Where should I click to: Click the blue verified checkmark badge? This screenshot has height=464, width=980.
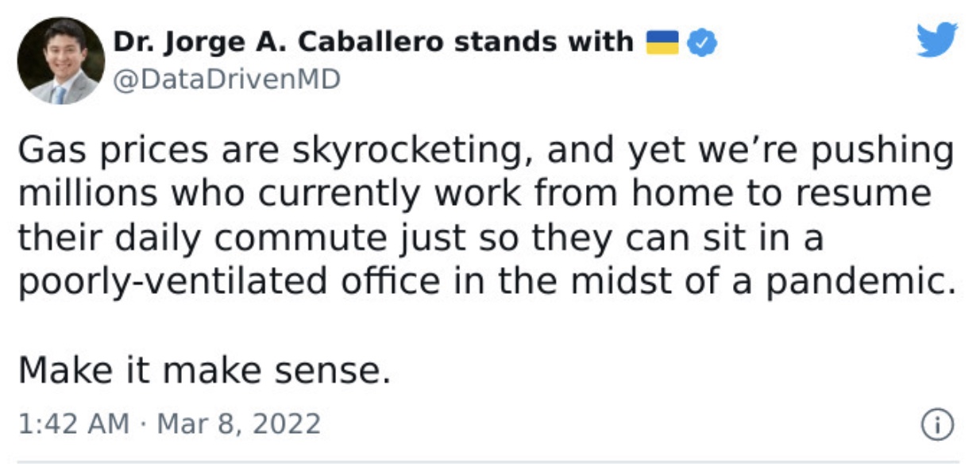pyautogui.click(x=702, y=43)
